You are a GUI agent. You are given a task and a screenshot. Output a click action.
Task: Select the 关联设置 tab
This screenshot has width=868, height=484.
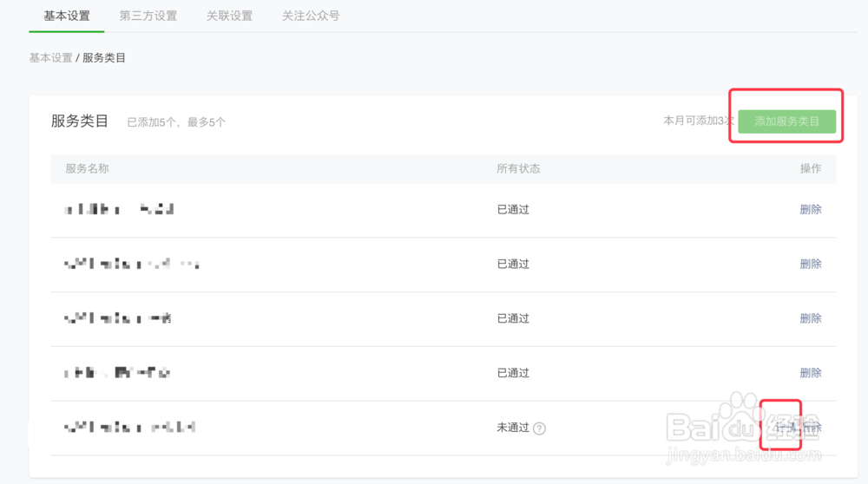229,16
